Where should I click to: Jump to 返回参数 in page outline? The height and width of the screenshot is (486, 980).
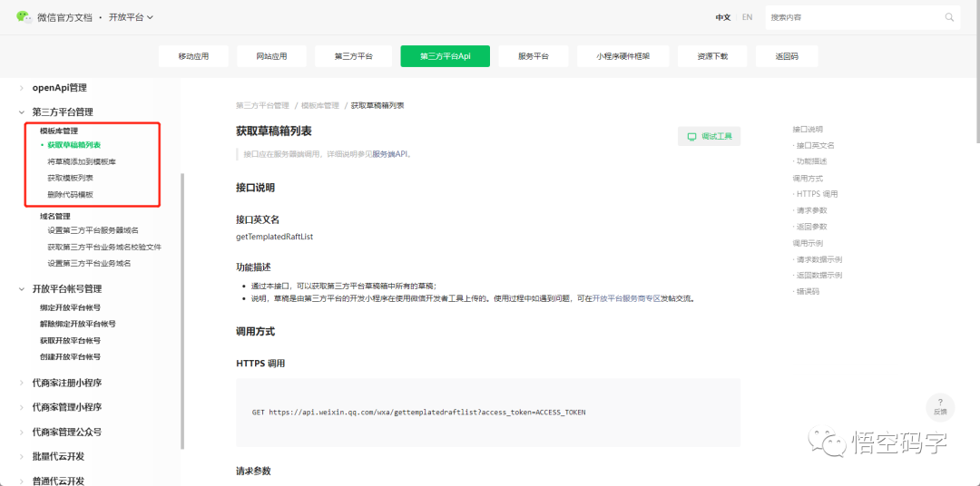click(812, 227)
